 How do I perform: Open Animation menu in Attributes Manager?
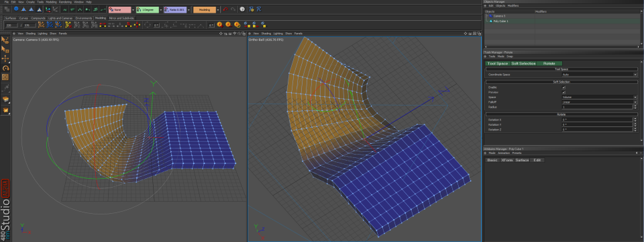coord(504,153)
